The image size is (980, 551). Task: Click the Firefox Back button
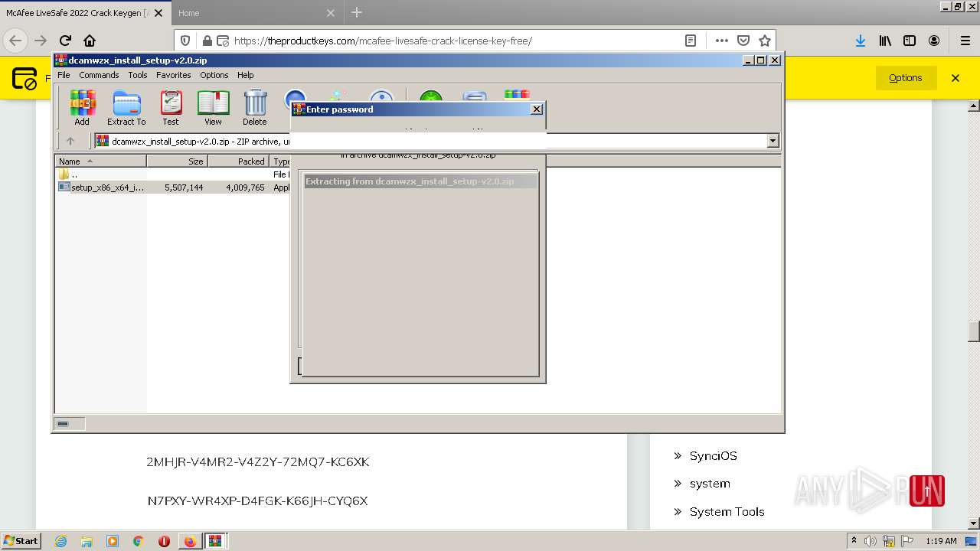[15, 41]
